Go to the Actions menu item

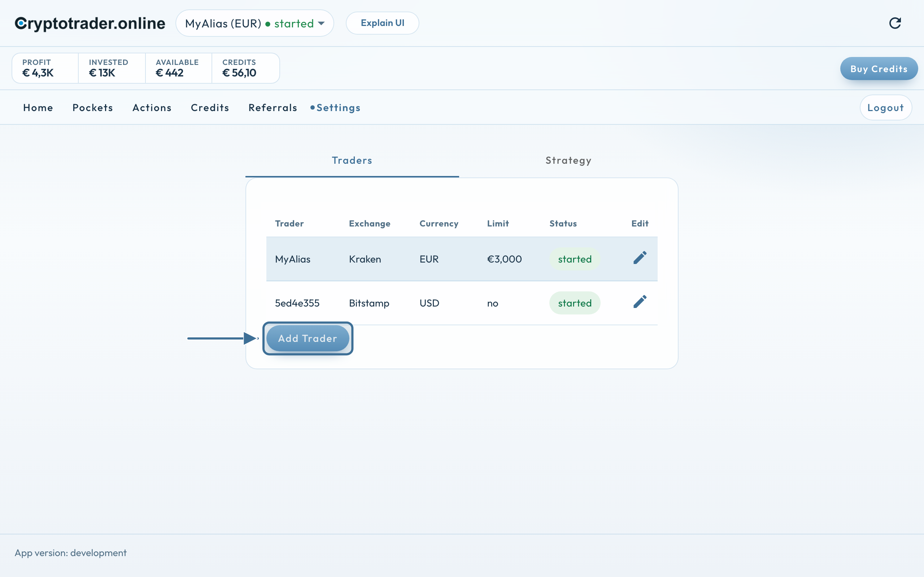tap(152, 107)
